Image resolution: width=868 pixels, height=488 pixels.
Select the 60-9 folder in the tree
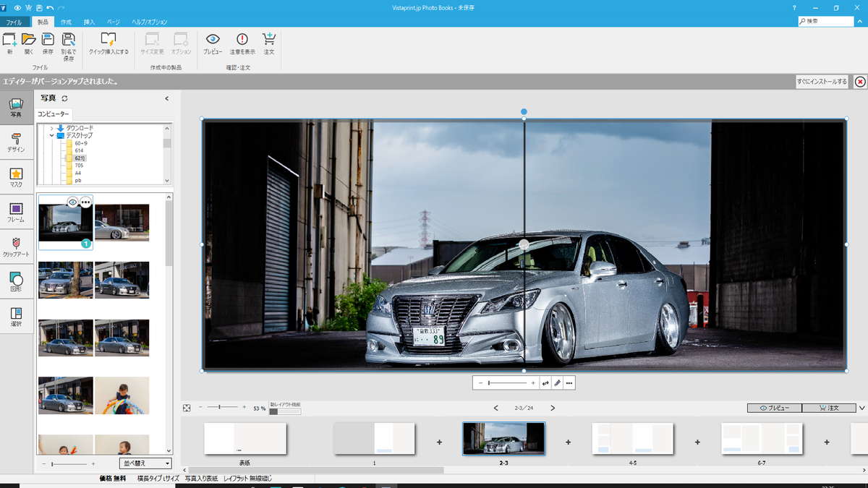point(81,143)
